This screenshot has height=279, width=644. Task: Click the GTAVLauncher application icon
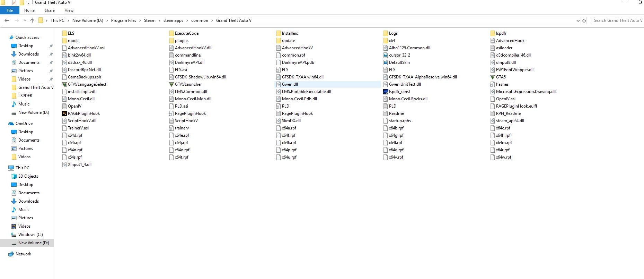[x=171, y=84]
